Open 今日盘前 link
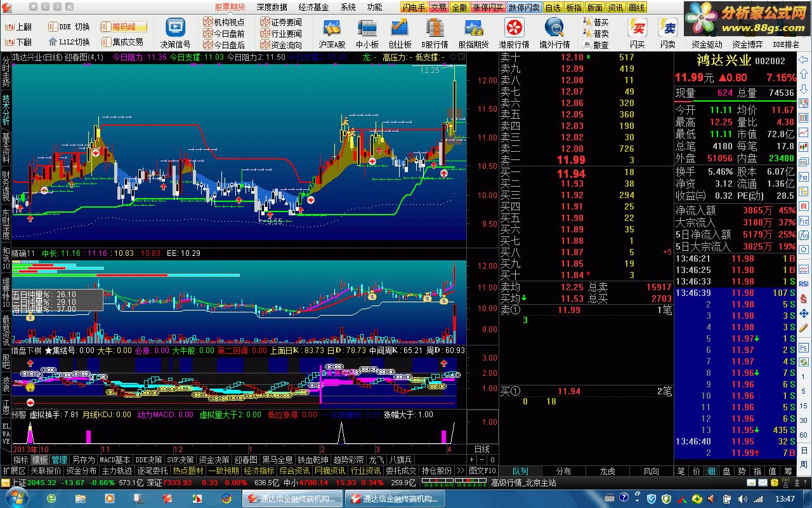812x508 pixels. point(224,34)
